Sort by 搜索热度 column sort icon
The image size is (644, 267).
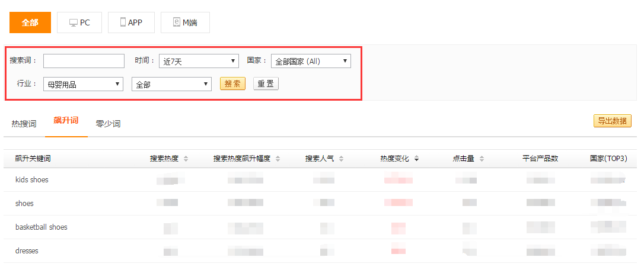[x=186, y=159]
